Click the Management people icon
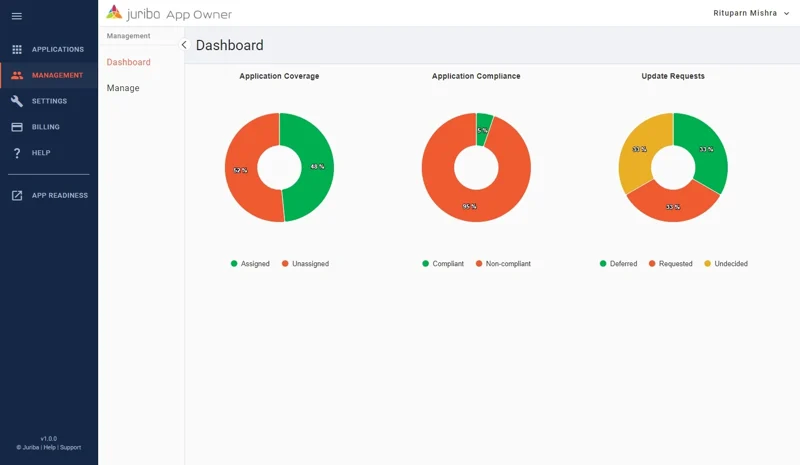Screen dimensions: 800x465 pos(17,75)
